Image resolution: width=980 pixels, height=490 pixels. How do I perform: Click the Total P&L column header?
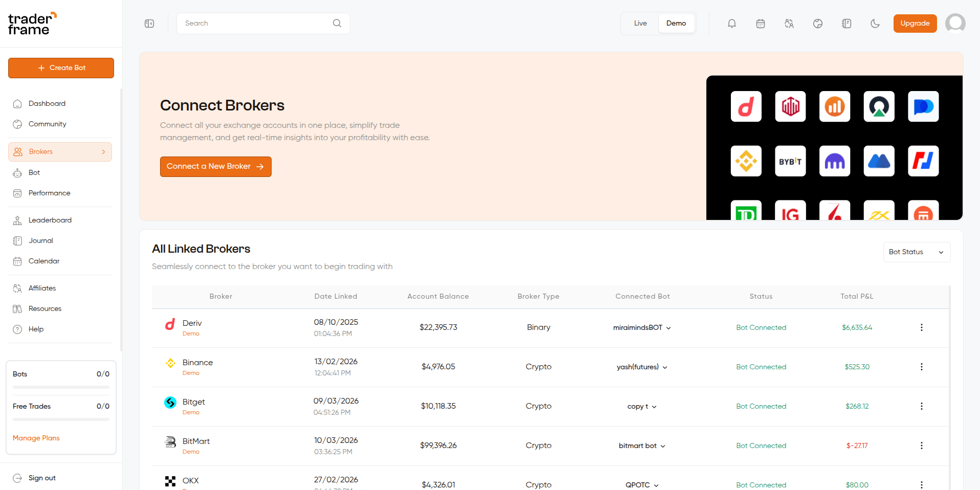pyautogui.click(x=857, y=297)
